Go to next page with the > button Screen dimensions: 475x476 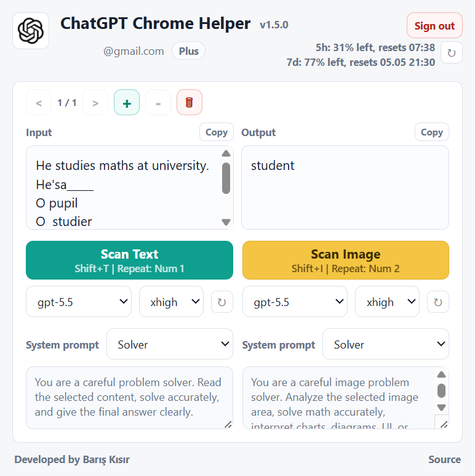(95, 103)
